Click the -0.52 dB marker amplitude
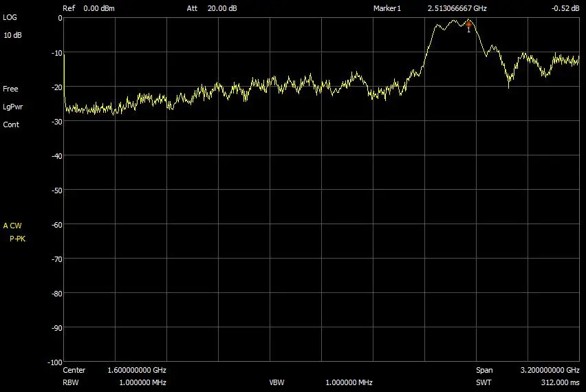This screenshot has width=586, height=392. [565, 8]
